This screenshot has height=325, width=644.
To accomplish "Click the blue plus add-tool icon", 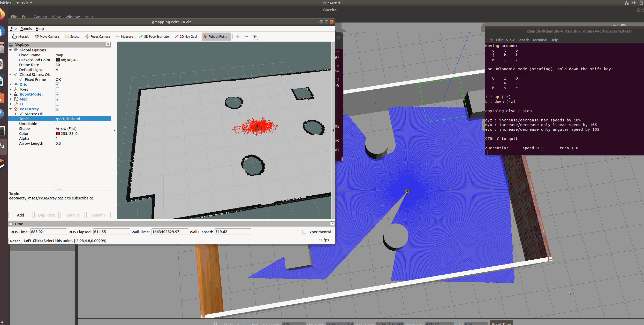I will point(238,36).
